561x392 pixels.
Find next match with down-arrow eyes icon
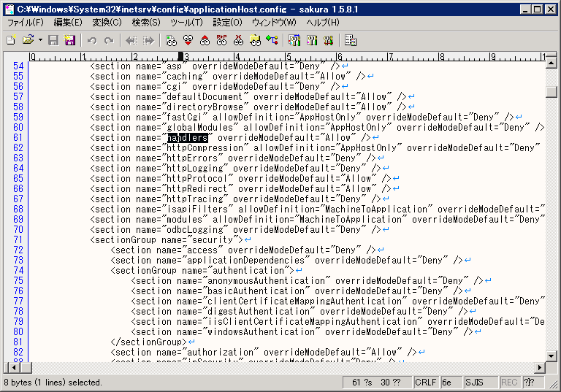coord(188,40)
